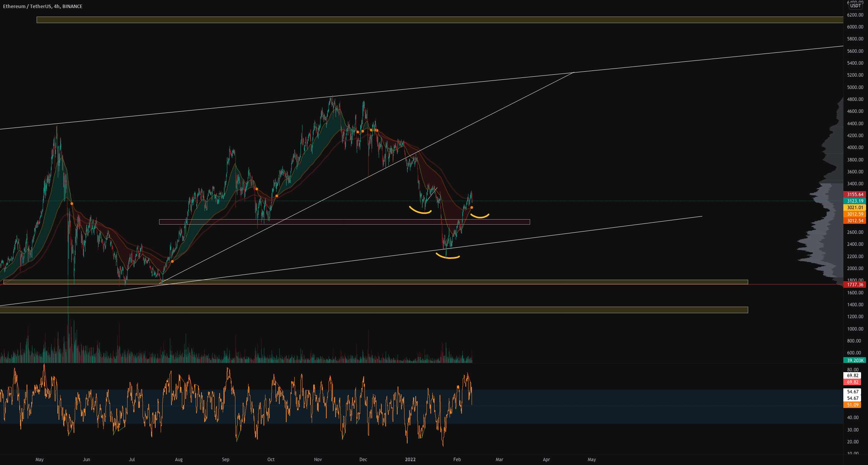Viewport: 868px width, 465px height.
Task: Click the 1200.00 price axis label
Action: click(855, 317)
